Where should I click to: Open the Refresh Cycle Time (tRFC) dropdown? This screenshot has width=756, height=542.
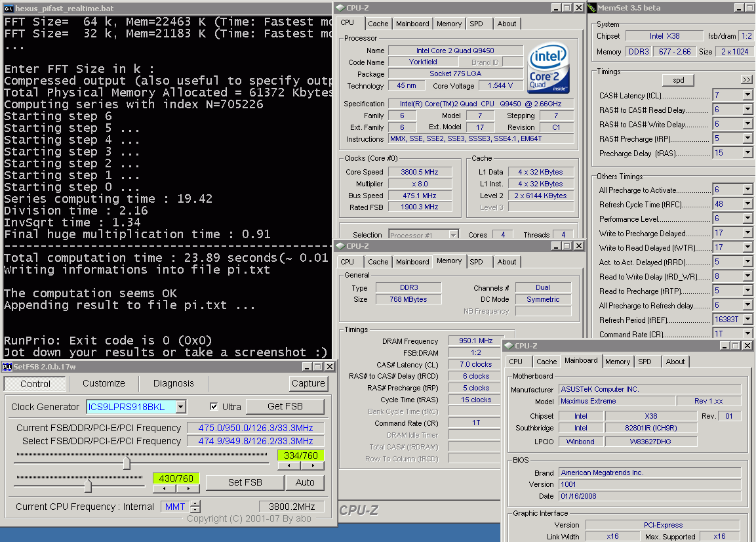(747, 204)
